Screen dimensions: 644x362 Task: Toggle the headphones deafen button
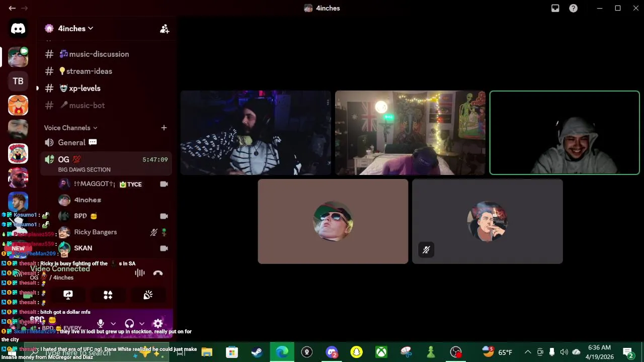pyautogui.click(x=129, y=324)
